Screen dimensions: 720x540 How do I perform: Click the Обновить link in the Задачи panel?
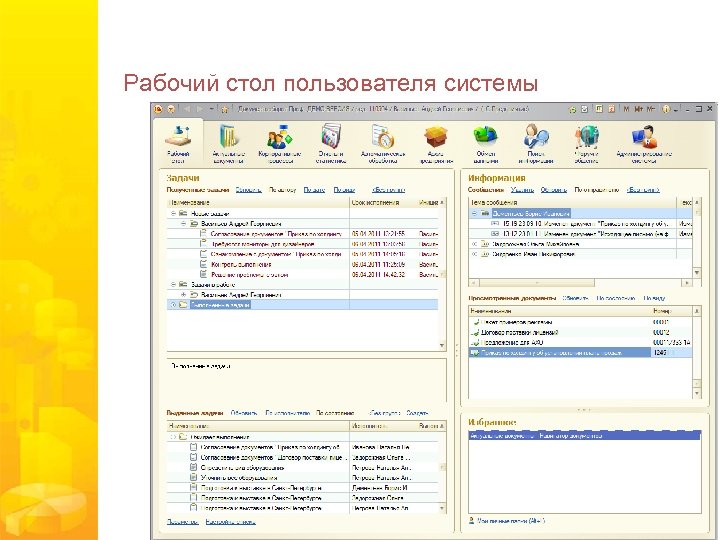tap(248, 190)
